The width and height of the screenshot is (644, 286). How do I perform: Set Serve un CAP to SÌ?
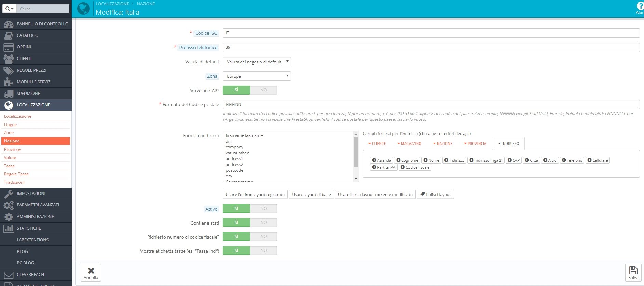click(x=236, y=90)
